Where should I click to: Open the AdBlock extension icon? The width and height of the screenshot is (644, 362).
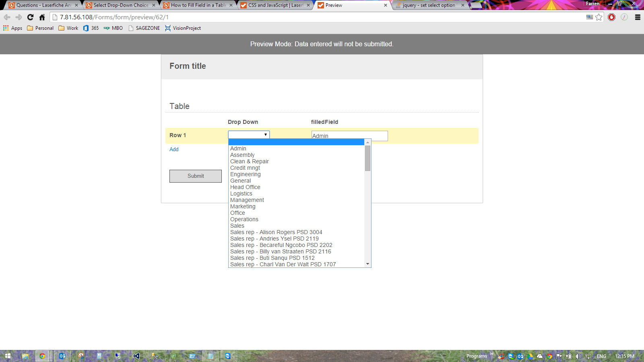pyautogui.click(x=612, y=17)
